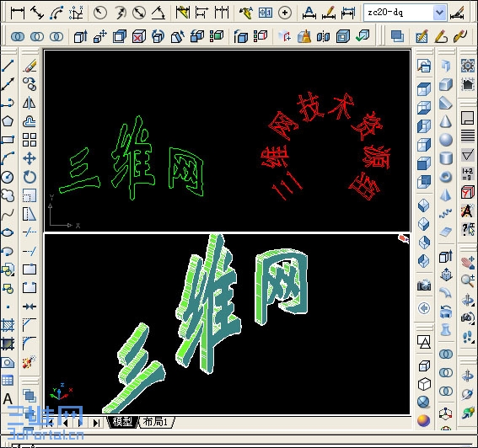This screenshot has width=478, height=448.
Task: Select the Move modify tool
Action: [30, 158]
